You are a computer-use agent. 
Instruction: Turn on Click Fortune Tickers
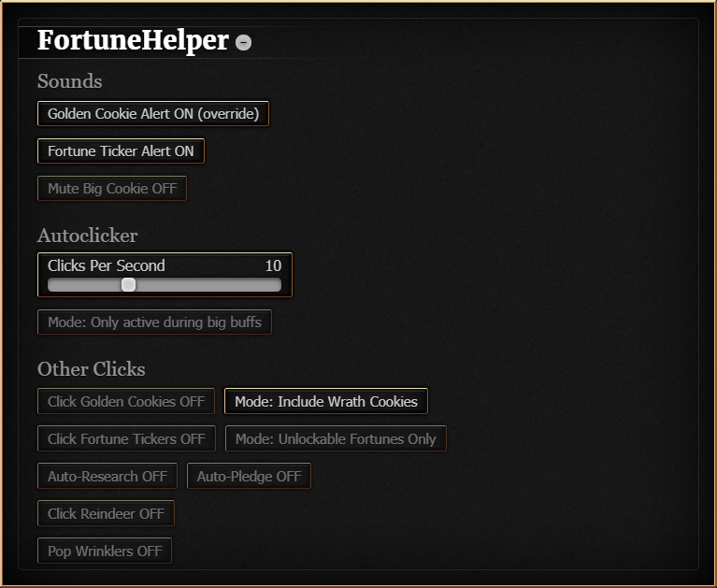point(126,438)
